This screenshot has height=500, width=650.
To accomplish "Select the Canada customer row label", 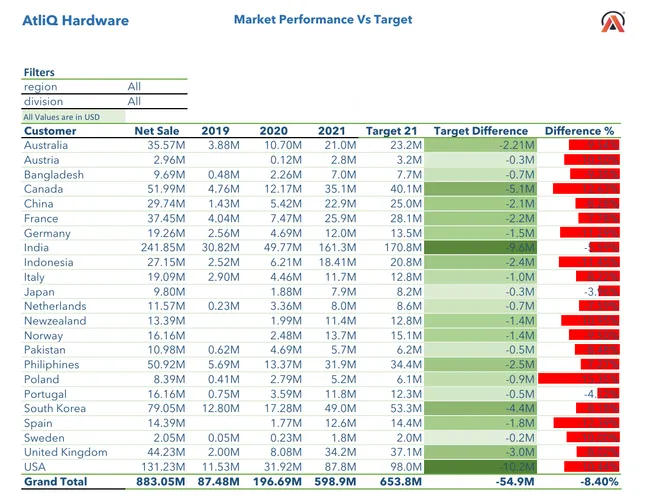I will 44,189.
